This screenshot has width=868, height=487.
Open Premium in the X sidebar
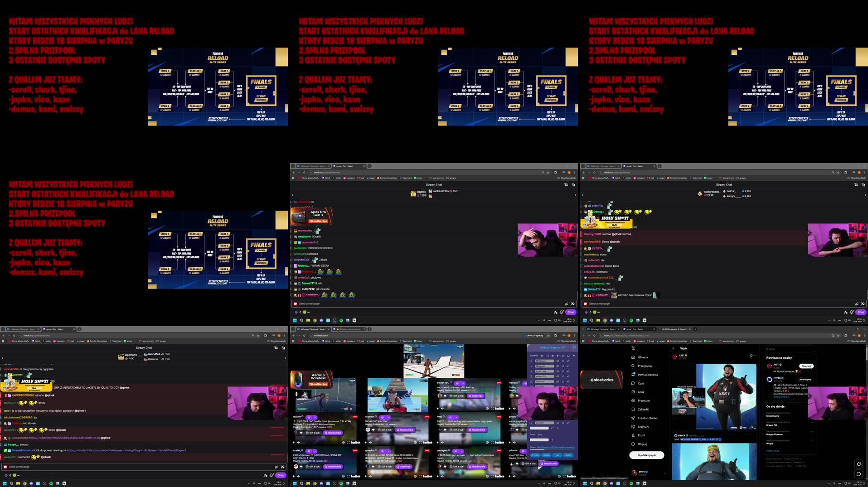pos(641,400)
